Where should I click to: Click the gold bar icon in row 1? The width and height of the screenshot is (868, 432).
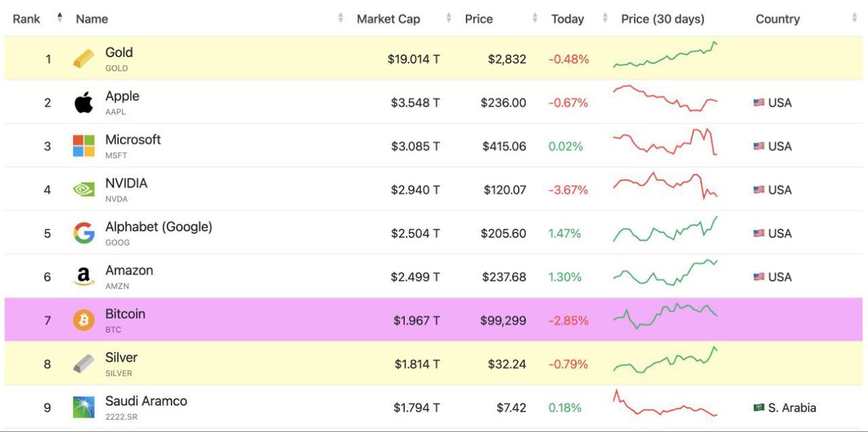click(82, 58)
